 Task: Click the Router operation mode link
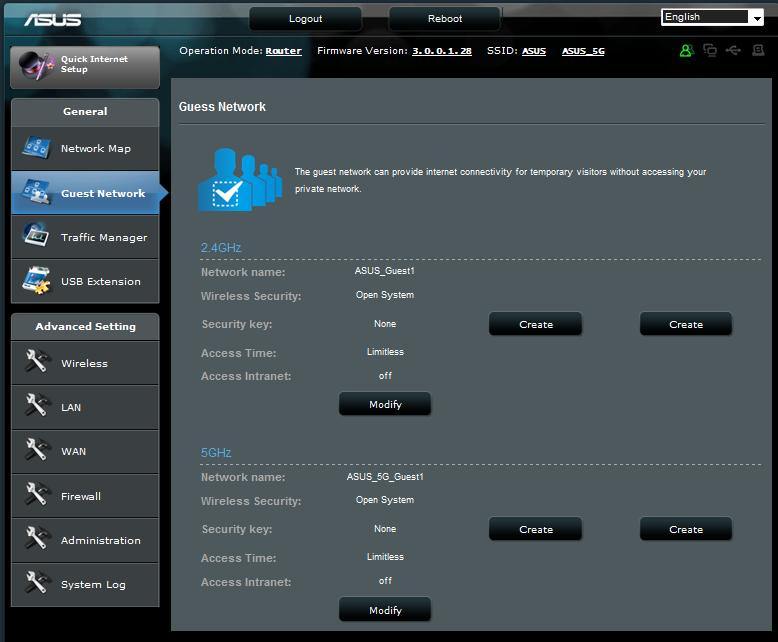(283, 51)
